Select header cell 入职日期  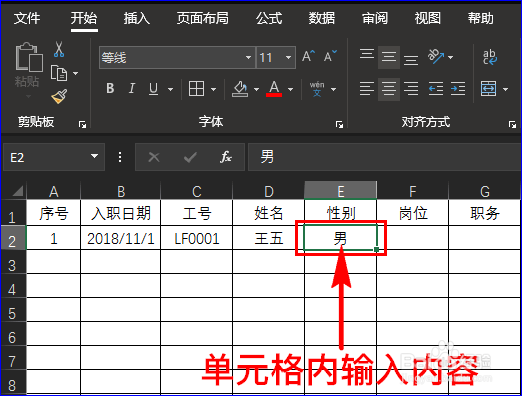[x=121, y=213]
